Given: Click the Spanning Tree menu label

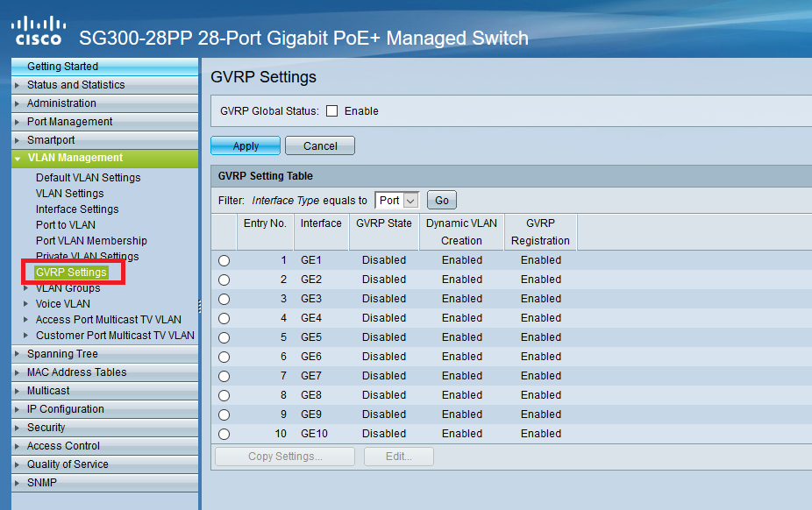Looking at the screenshot, I should coord(62,354).
